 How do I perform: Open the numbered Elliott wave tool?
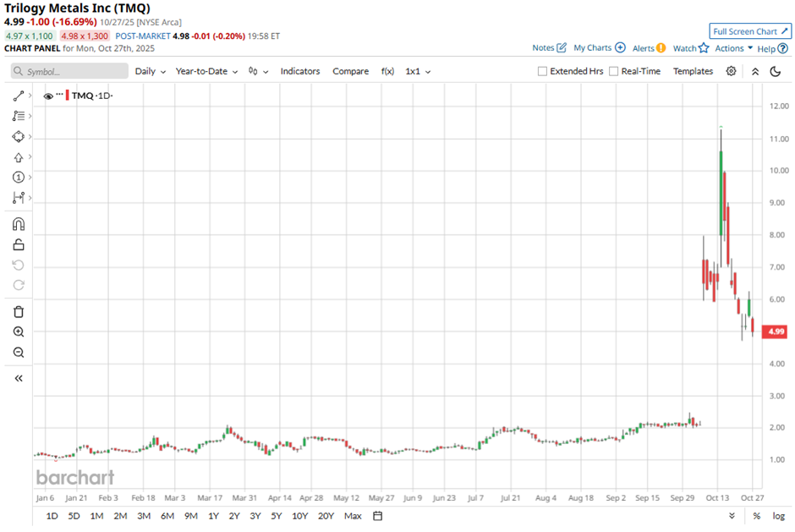click(19, 177)
